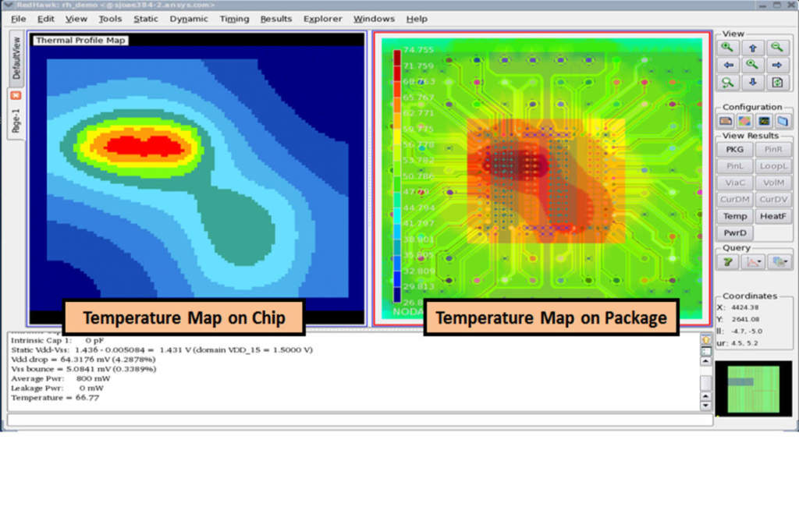
Task: Show the PwrD power density map
Action: point(734,233)
